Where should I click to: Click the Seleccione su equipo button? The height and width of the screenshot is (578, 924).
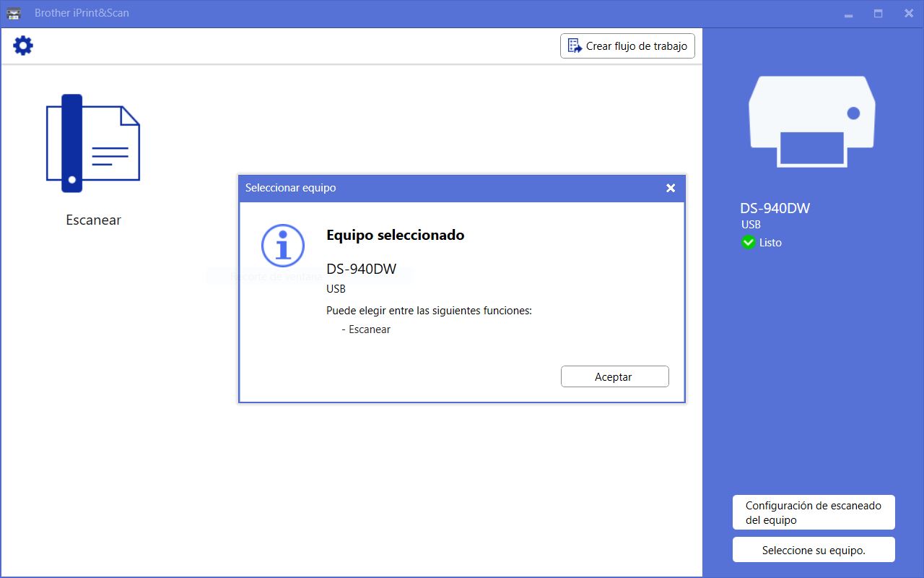[814, 550]
